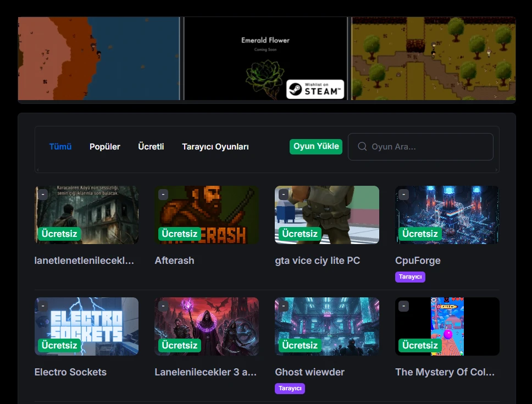The width and height of the screenshot is (532, 404).
Task: Click the purple Tarayıcı tag under Ghost wiewder
Action: (x=290, y=389)
